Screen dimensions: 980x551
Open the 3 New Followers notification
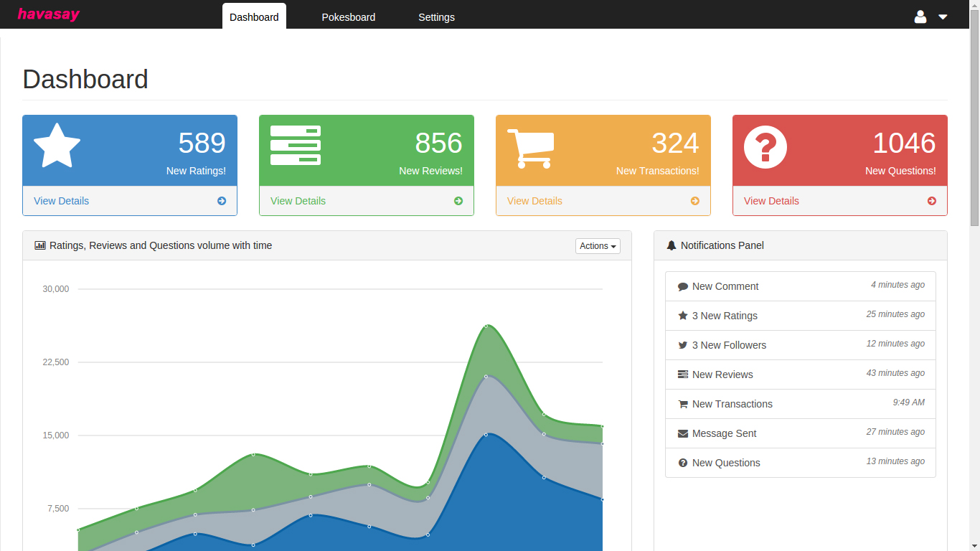point(801,345)
